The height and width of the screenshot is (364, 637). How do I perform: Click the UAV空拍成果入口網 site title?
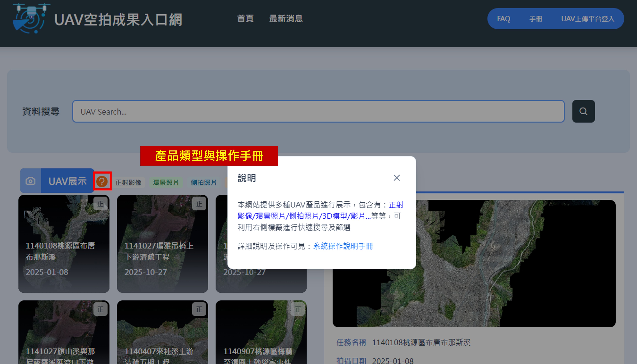(x=118, y=20)
